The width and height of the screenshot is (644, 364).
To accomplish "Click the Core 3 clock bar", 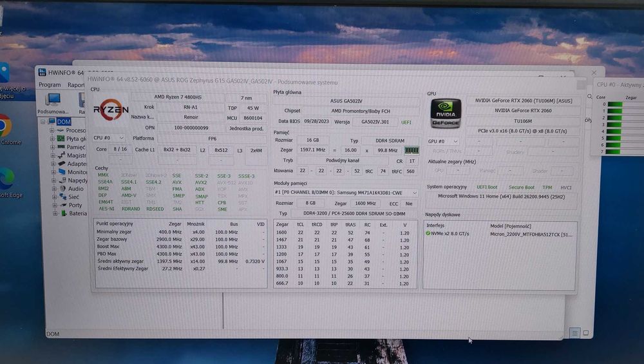I will point(614,124).
